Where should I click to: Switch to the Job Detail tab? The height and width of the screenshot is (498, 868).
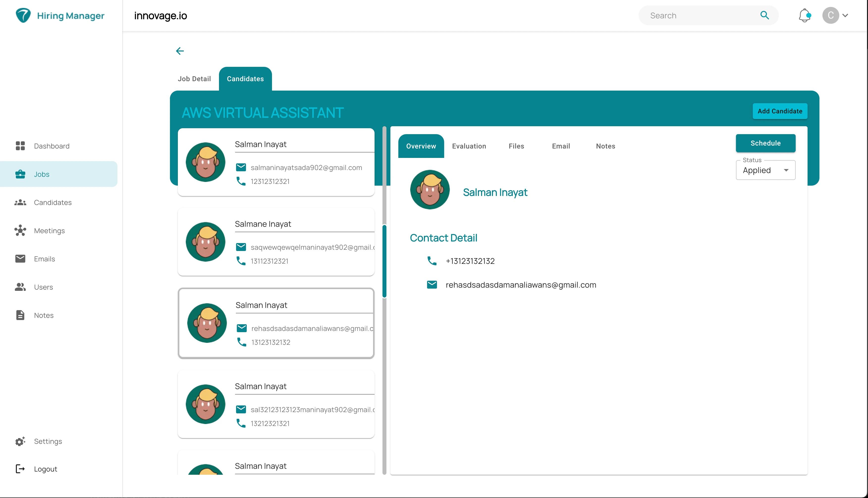click(194, 79)
